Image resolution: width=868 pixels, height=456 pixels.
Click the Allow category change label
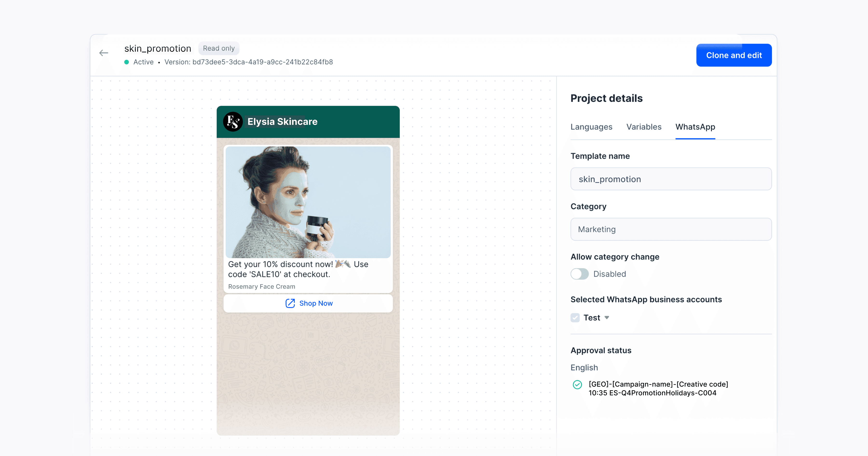(615, 257)
